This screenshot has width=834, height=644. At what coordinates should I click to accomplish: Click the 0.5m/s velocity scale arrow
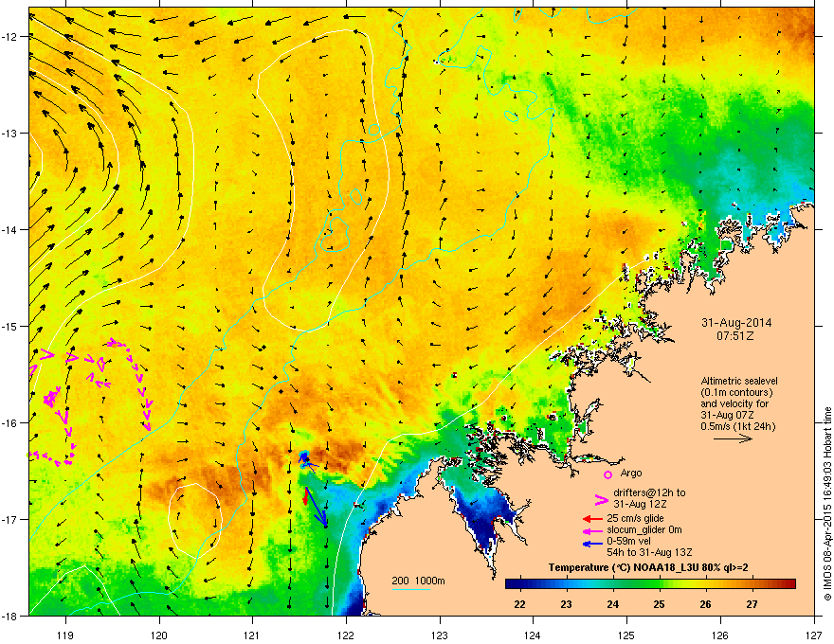pos(733,438)
